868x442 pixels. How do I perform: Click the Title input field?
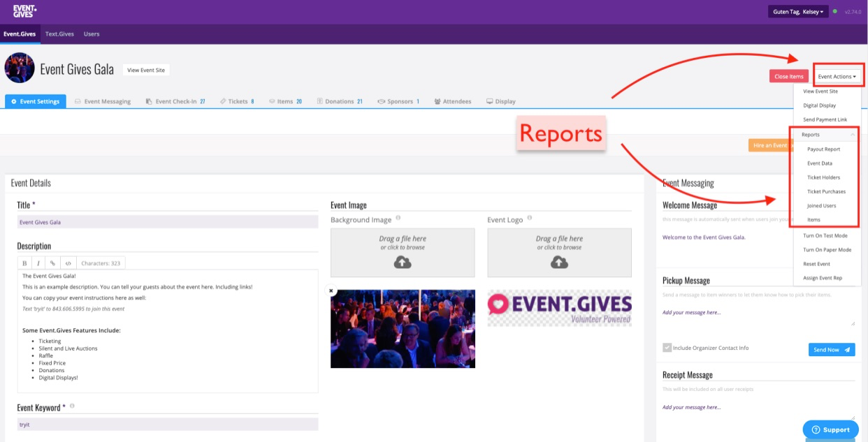click(x=168, y=222)
